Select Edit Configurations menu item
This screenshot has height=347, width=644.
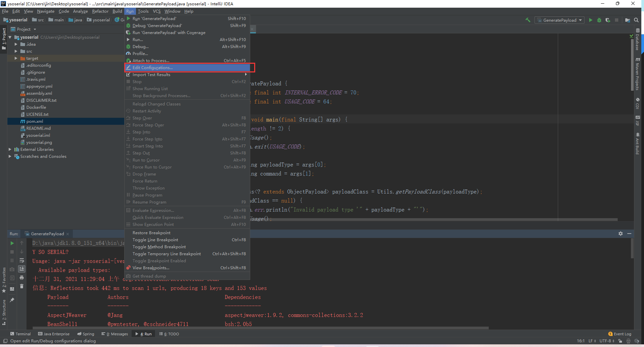coord(187,68)
